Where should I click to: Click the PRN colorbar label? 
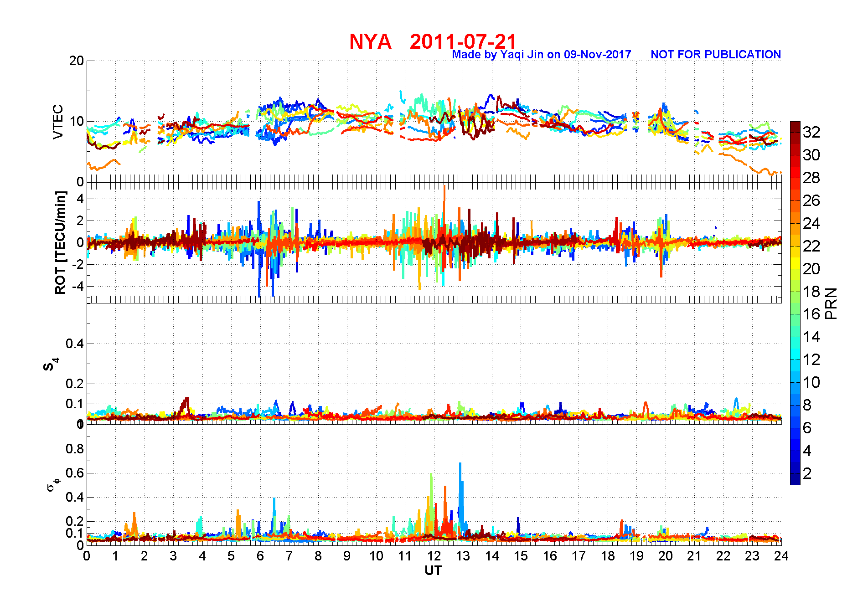(831, 303)
